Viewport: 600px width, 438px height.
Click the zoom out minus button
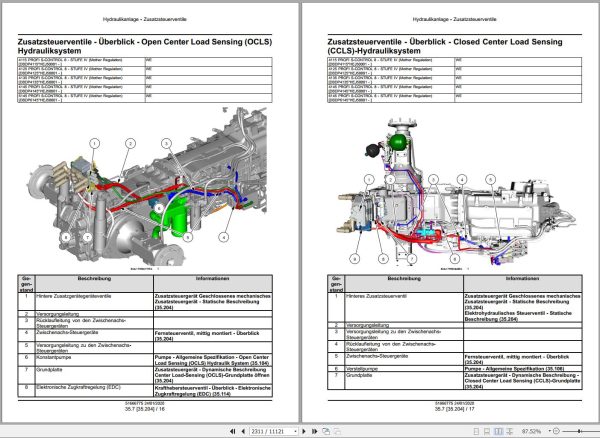coord(556,431)
